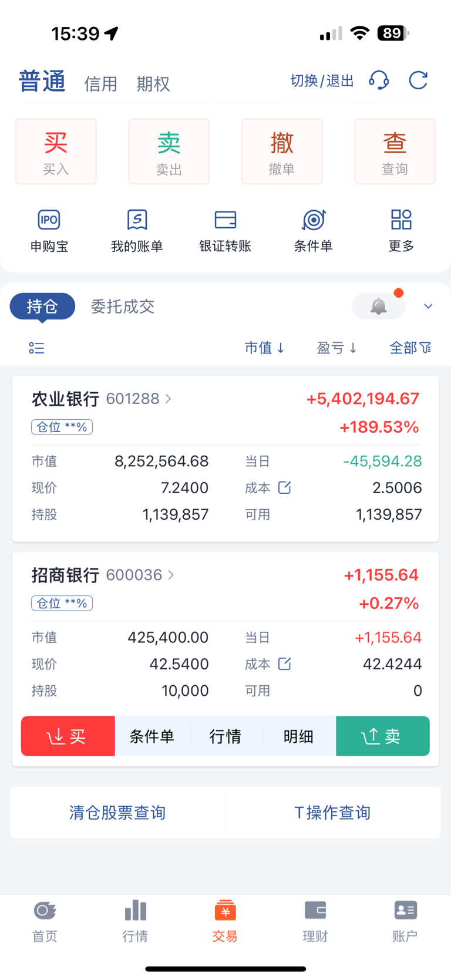Toggle holdings list view icon

click(x=36, y=348)
